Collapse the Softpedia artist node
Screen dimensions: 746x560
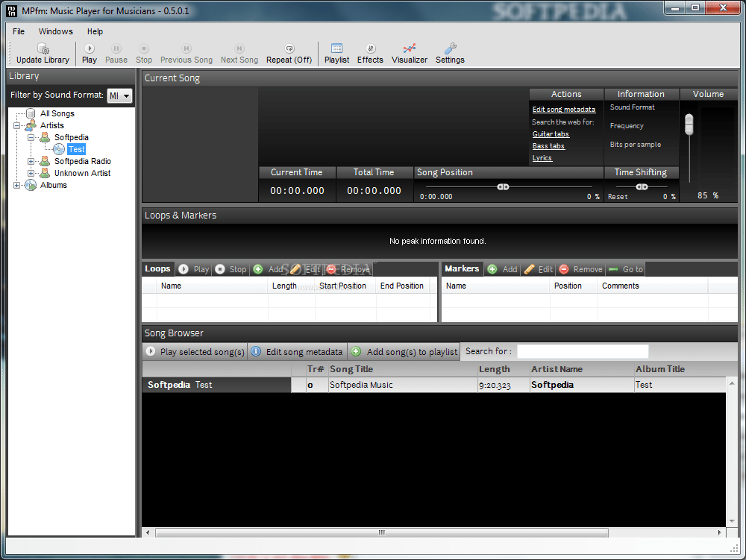tap(31, 137)
